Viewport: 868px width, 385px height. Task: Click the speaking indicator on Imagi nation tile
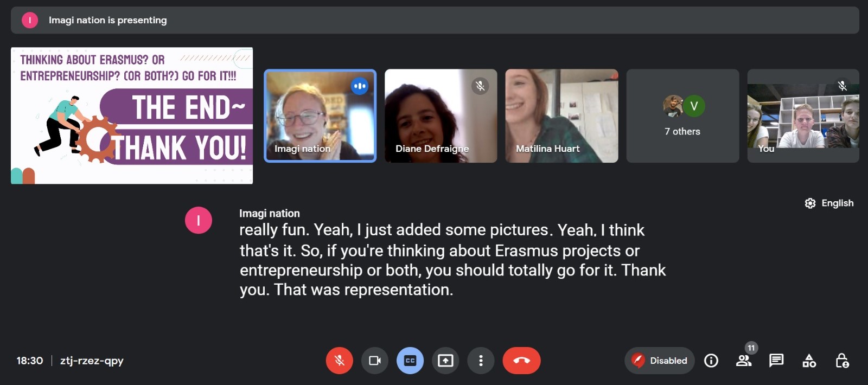coord(359,86)
